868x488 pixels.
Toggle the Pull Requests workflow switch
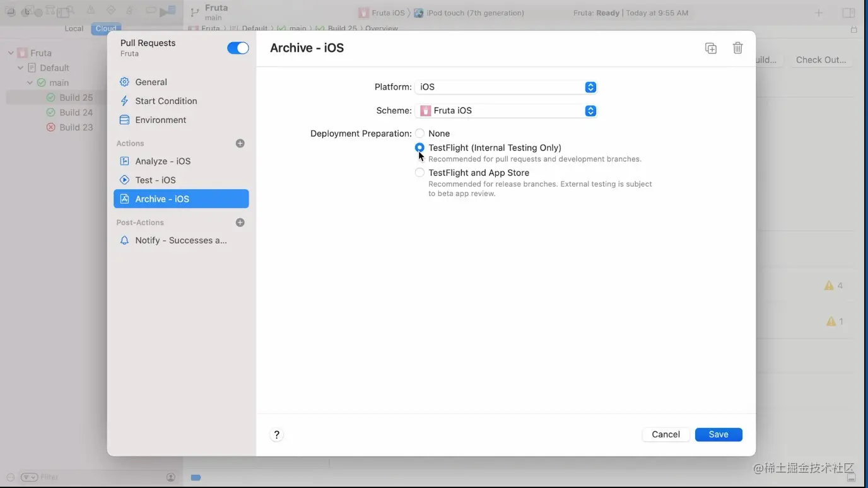(x=238, y=48)
